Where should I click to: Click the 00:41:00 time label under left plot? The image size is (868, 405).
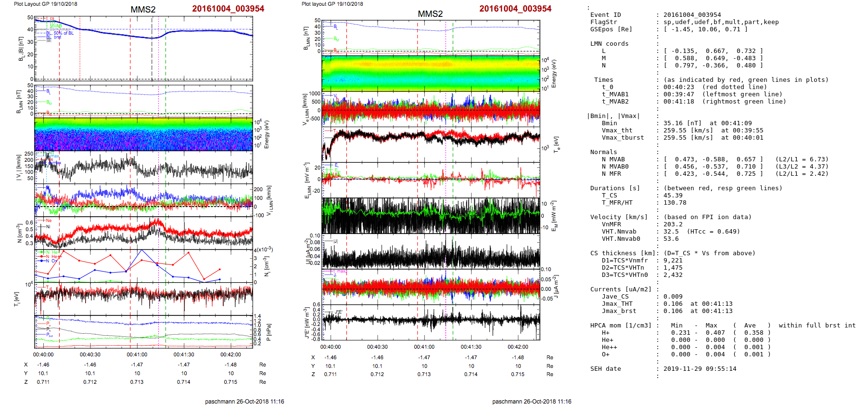tap(137, 354)
